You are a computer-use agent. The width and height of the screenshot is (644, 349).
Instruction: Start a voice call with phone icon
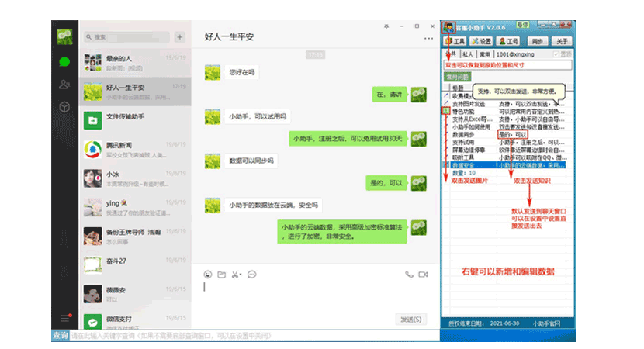pos(409,275)
